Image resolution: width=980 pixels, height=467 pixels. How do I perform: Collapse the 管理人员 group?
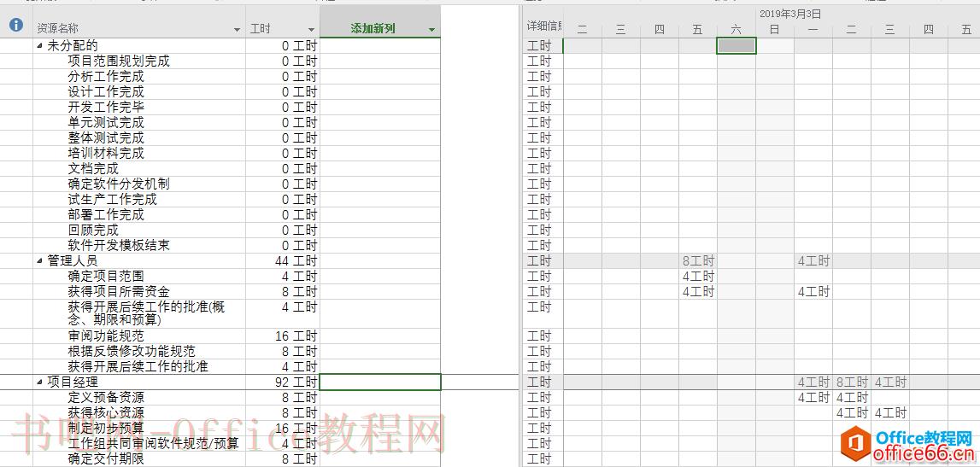tap(41, 261)
